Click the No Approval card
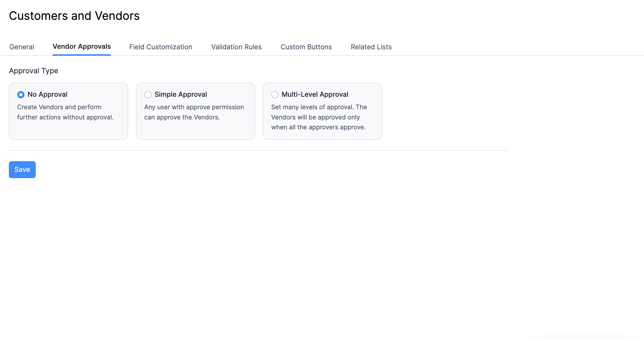The width and height of the screenshot is (644, 339). (x=68, y=111)
